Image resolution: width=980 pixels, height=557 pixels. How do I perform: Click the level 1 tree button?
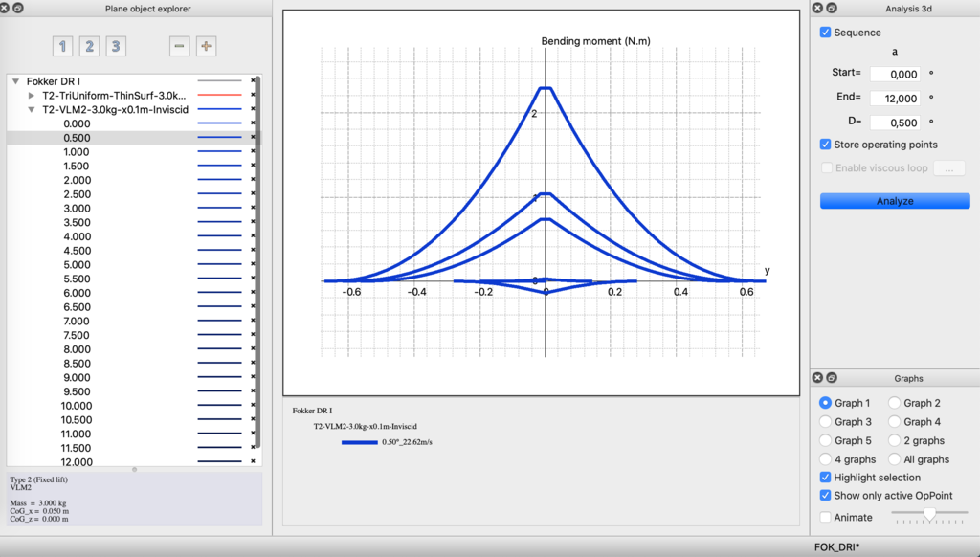(62, 46)
